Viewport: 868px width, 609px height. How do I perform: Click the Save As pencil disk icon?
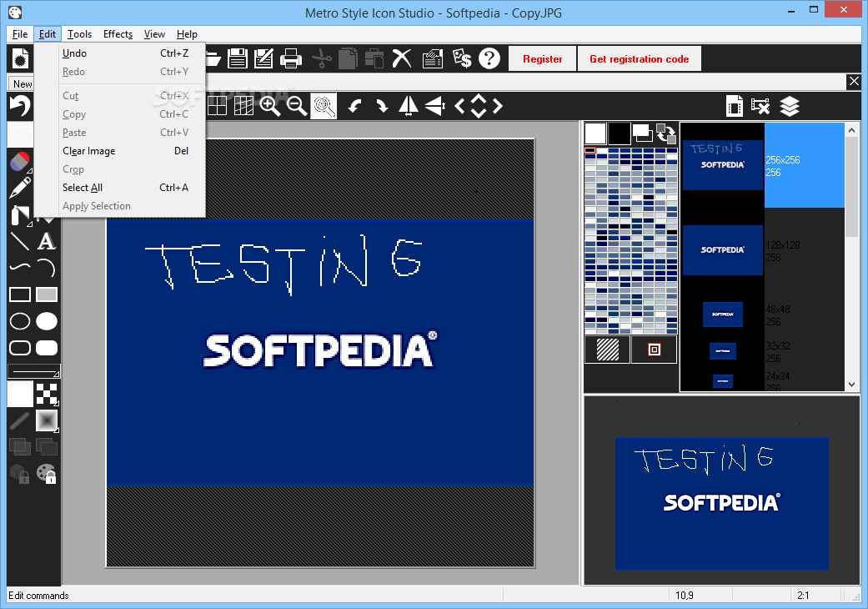[x=264, y=58]
